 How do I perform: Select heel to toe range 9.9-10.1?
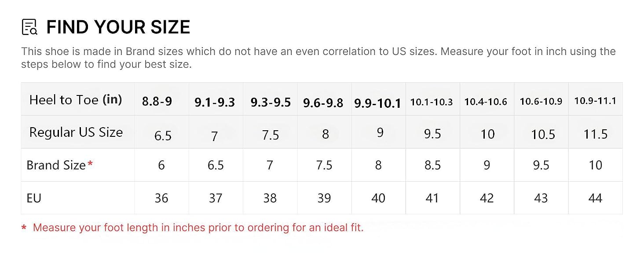tap(378, 103)
